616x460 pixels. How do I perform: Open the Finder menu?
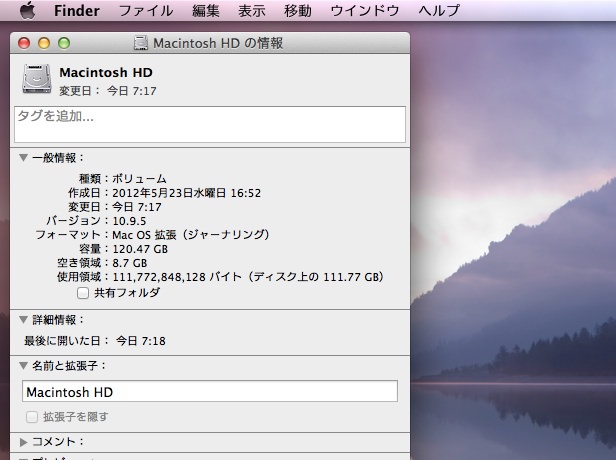pos(77,11)
